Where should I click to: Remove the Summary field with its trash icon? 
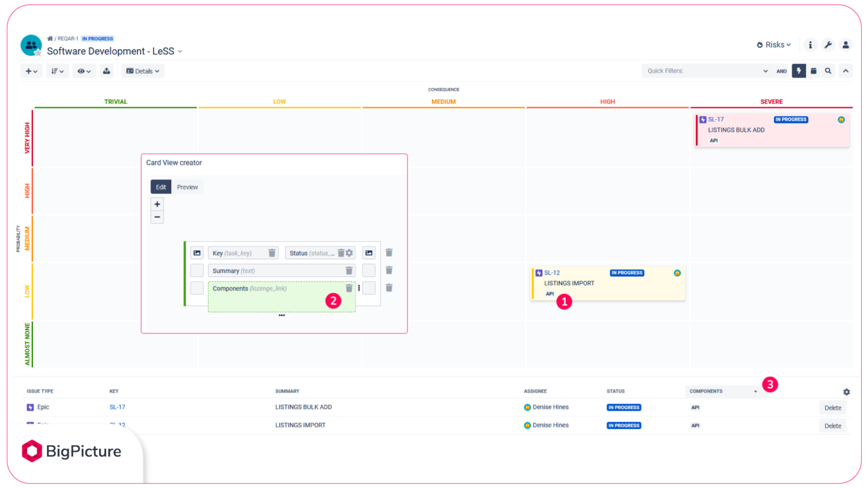point(349,271)
